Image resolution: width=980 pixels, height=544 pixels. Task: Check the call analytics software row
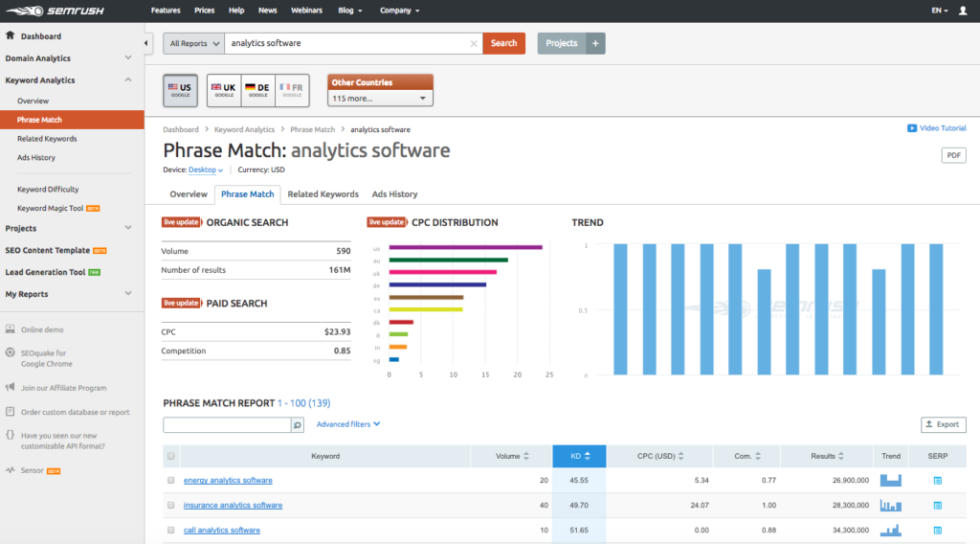tap(170, 531)
